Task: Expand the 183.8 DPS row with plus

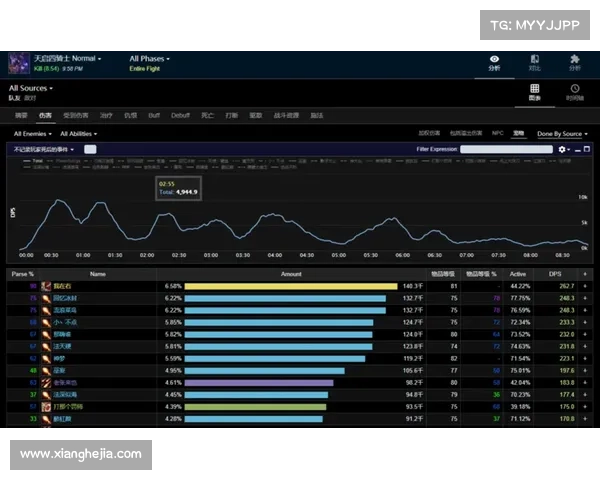Action: pos(585,382)
